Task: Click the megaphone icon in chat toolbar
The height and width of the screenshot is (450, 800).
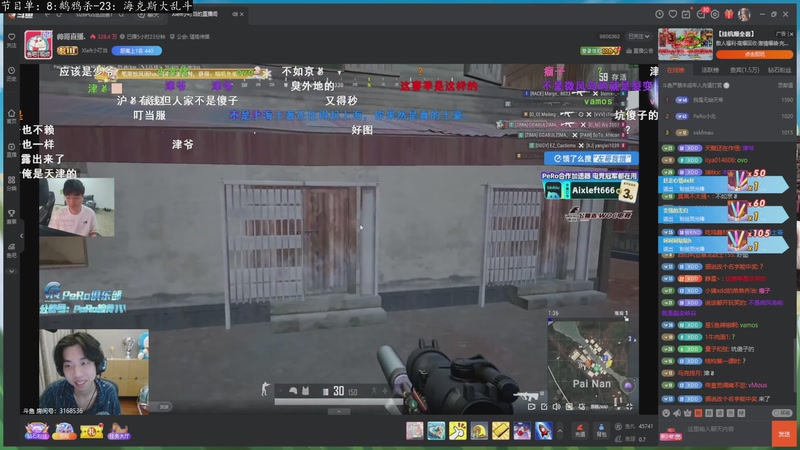Action: tap(677, 413)
